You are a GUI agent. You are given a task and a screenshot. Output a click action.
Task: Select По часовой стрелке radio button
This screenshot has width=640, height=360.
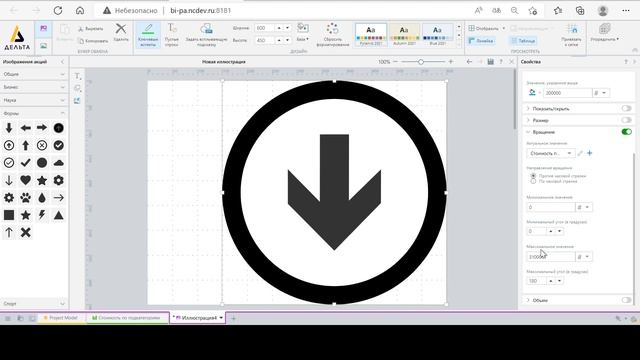coord(533,181)
